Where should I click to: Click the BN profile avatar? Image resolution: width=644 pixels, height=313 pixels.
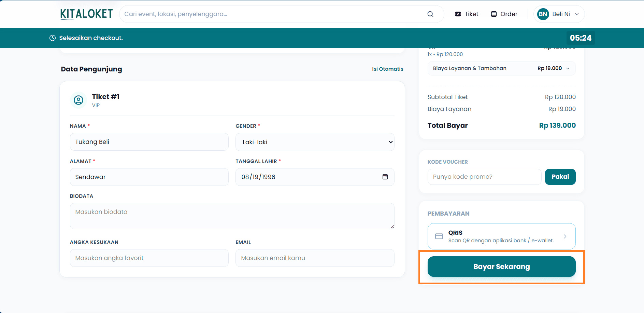[543, 14]
